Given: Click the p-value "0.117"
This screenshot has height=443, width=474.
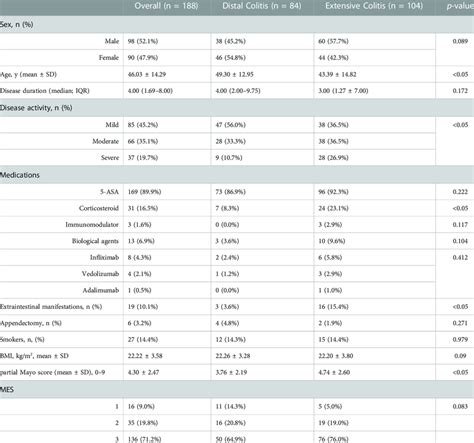Looking at the screenshot, I should pos(460,225).
